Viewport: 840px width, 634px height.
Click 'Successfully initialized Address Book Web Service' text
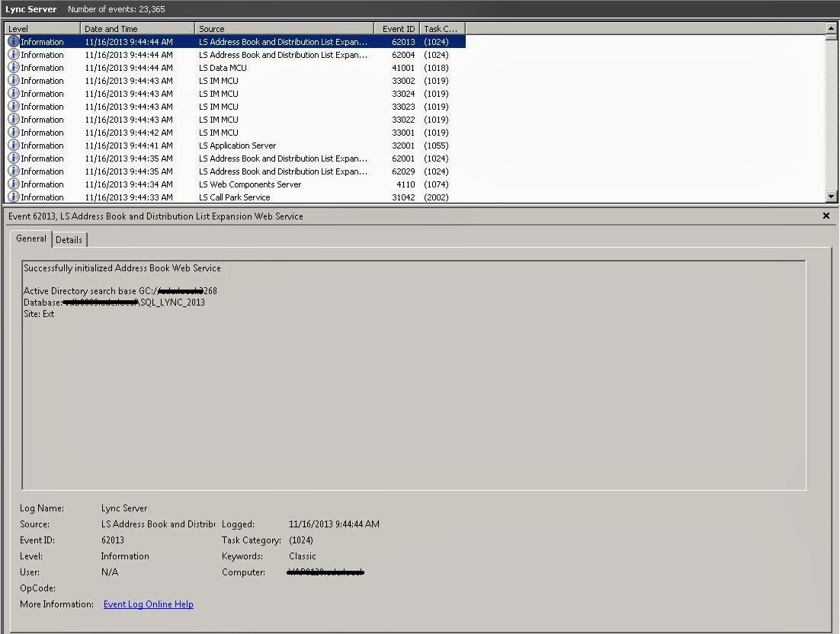click(x=122, y=267)
